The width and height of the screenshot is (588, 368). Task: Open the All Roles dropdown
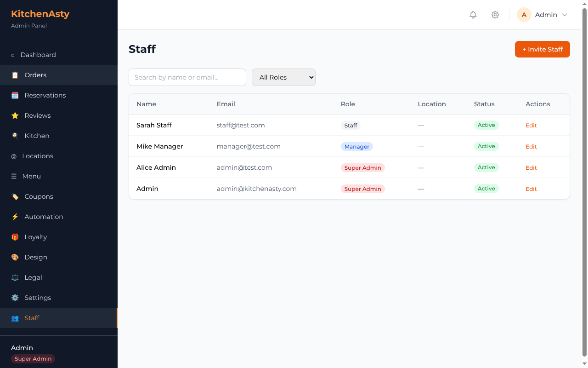click(x=283, y=77)
